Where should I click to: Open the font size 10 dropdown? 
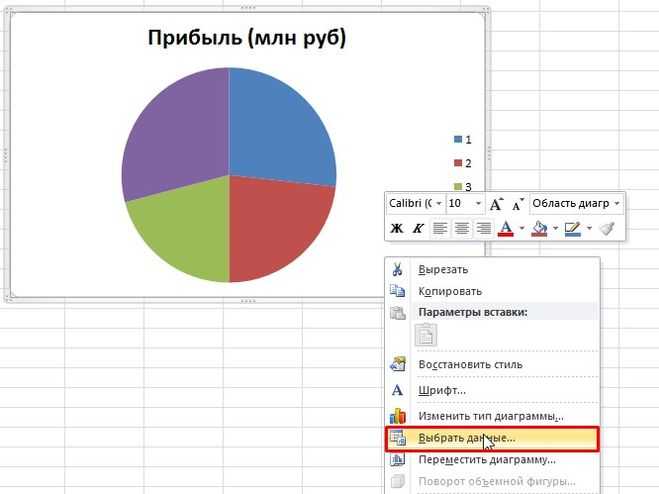pos(478,203)
